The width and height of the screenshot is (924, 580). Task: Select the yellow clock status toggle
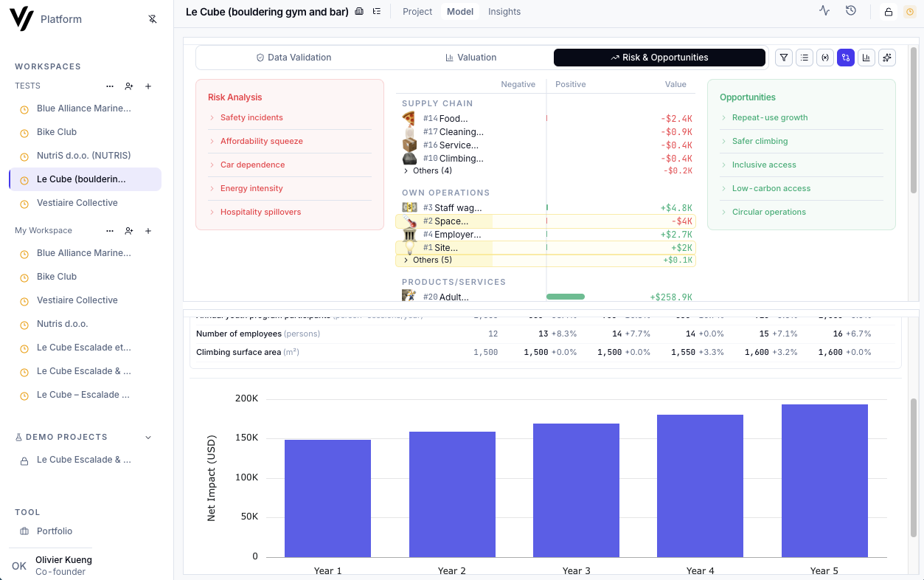coord(909,11)
